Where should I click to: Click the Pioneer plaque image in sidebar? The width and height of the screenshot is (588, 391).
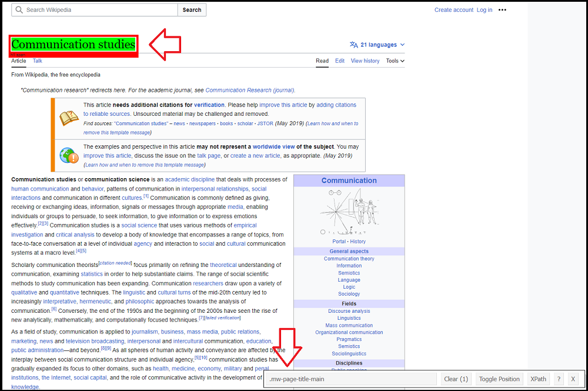(x=349, y=212)
